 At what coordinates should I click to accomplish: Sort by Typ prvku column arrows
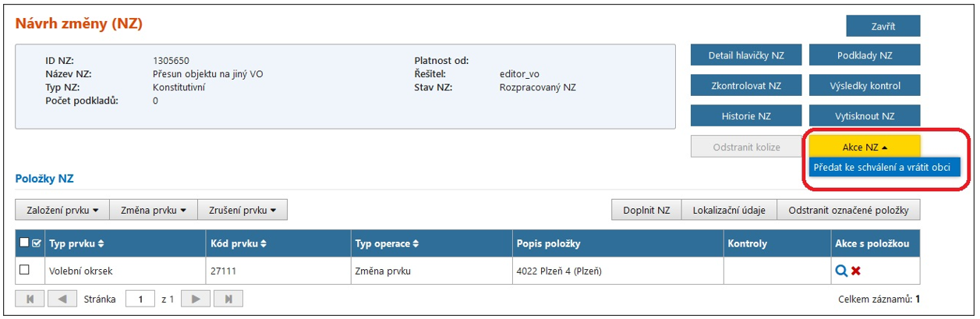click(101, 244)
